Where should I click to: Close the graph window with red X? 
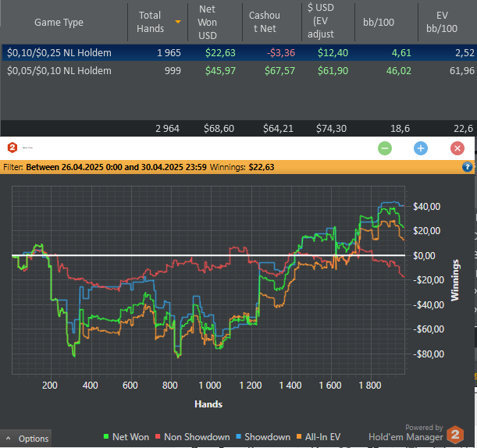tap(457, 148)
